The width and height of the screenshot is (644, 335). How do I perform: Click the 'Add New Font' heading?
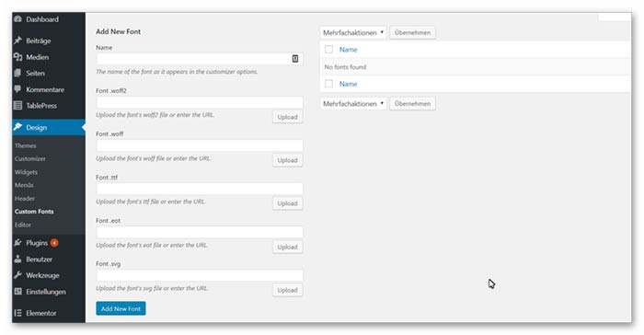tap(119, 31)
